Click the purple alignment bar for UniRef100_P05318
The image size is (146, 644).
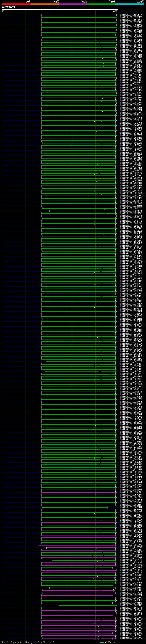[77, 615]
